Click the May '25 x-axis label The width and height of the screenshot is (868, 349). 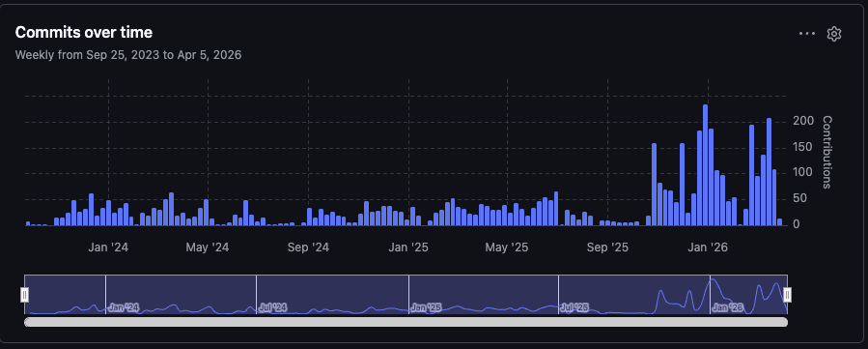point(507,247)
